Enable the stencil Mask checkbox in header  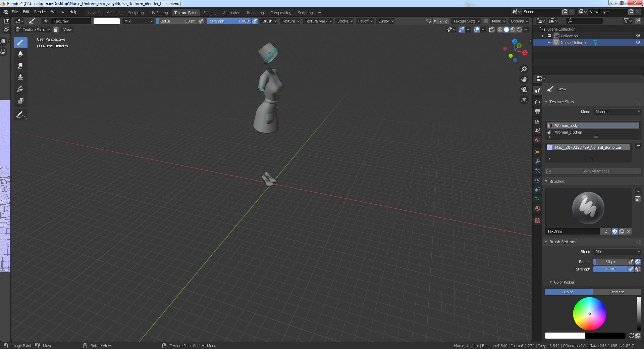tap(486, 21)
